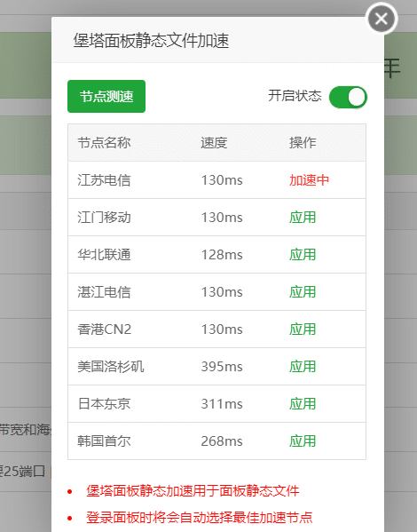
Task: Click the green 节点测速 button
Action: click(x=106, y=96)
